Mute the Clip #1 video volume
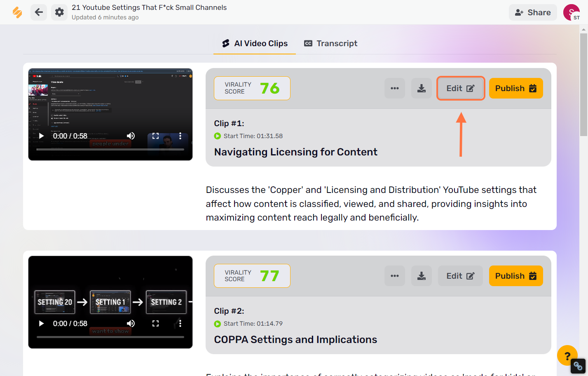Screen dimensions: 588x376 pyautogui.click(x=131, y=136)
